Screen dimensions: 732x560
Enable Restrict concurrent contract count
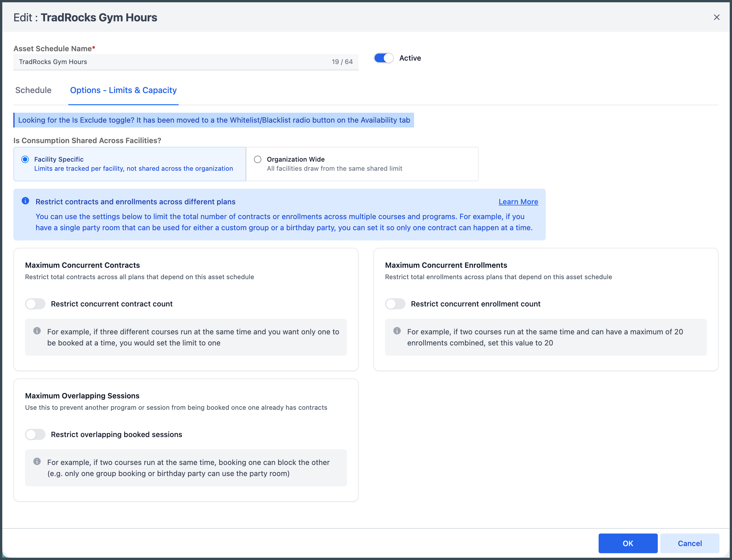coord(35,304)
